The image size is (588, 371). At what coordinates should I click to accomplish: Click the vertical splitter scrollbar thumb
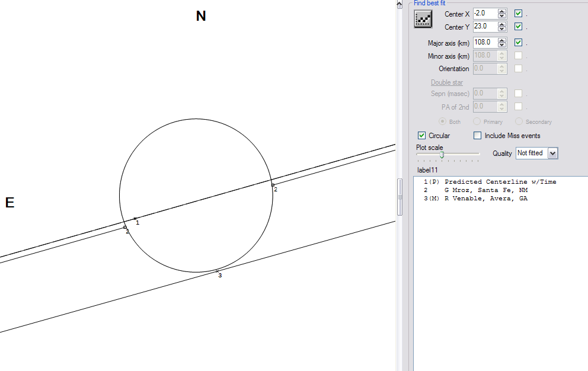click(x=400, y=197)
